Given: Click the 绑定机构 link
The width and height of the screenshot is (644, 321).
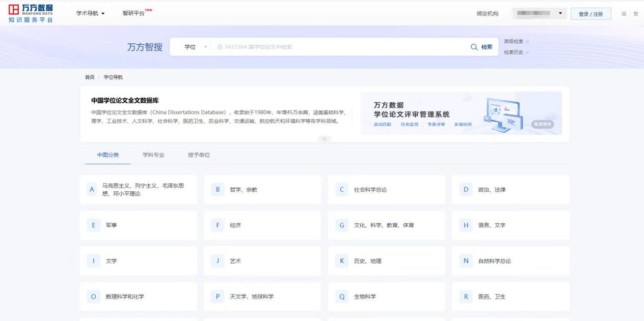Looking at the screenshot, I should [x=487, y=14].
